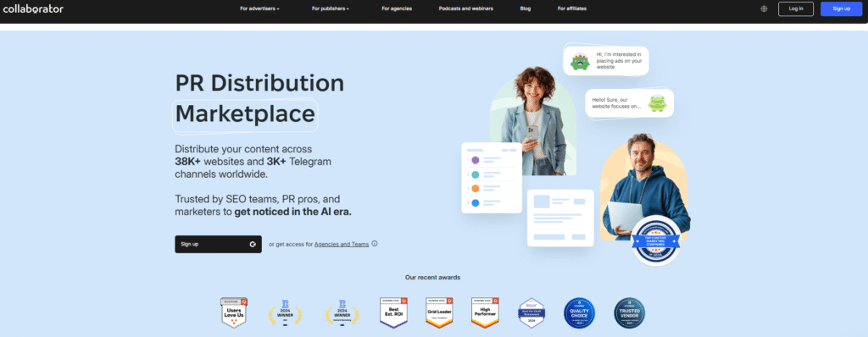Expand the For advertisers dropdown
This screenshot has width=868, height=337.
coord(259,8)
